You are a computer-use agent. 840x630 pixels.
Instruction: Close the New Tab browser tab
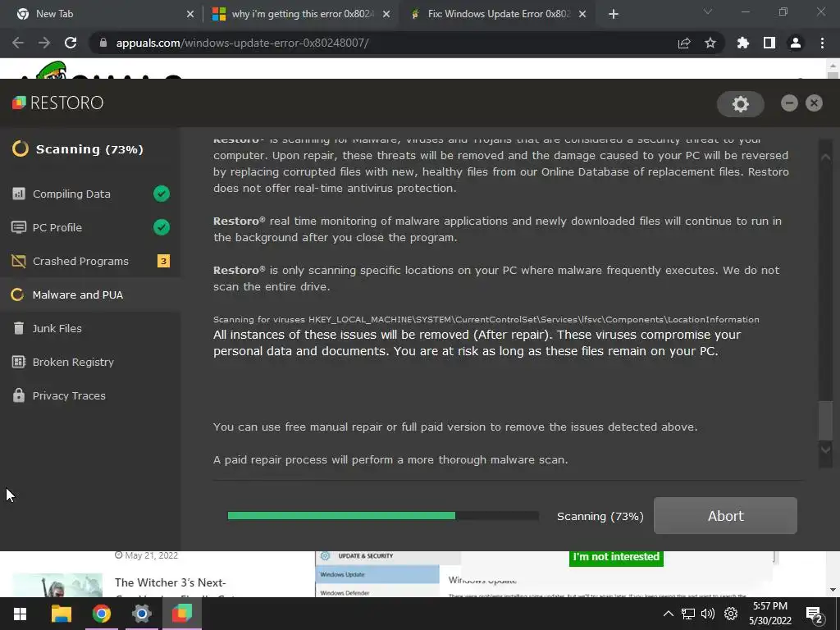pyautogui.click(x=189, y=14)
